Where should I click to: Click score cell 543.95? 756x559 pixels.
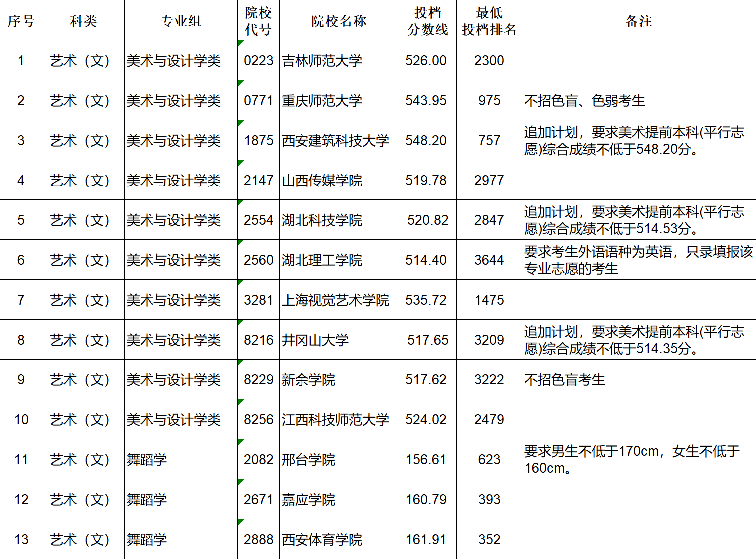(x=428, y=100)
